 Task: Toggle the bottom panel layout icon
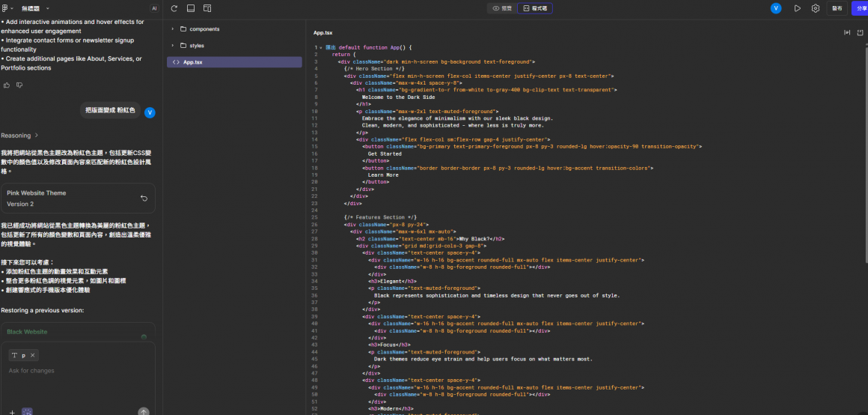pos(191,8)
